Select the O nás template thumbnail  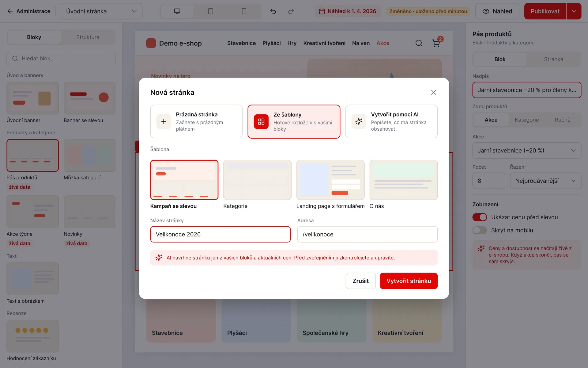(x=403, y=180)
